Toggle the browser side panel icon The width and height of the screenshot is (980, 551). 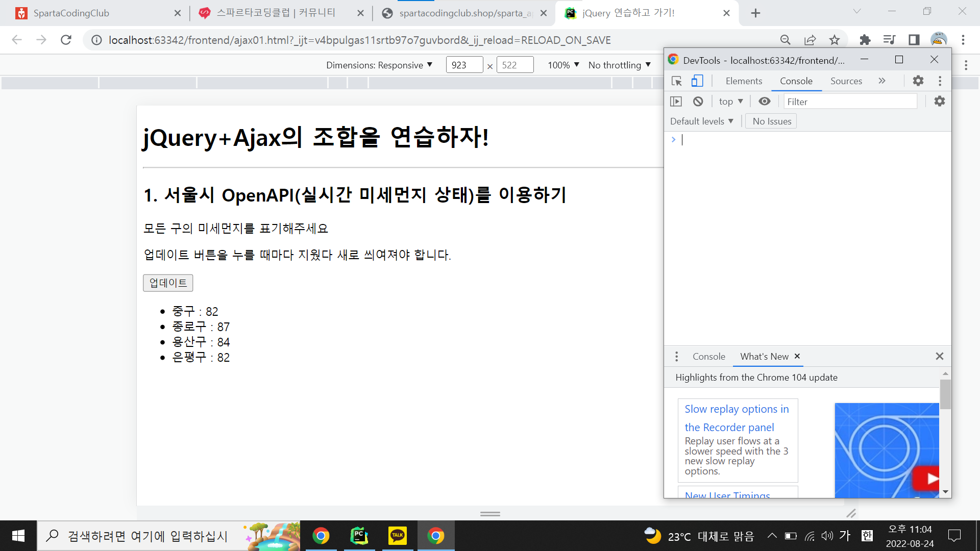914,40
